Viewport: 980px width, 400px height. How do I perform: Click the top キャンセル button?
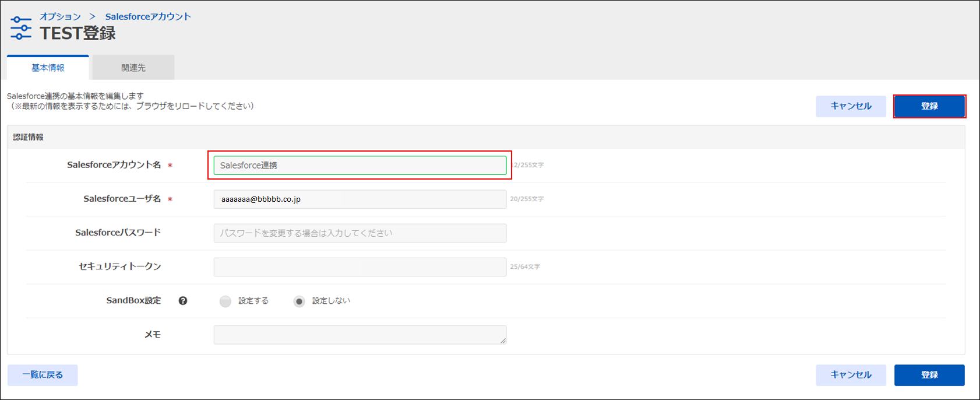tap(851, 106)
